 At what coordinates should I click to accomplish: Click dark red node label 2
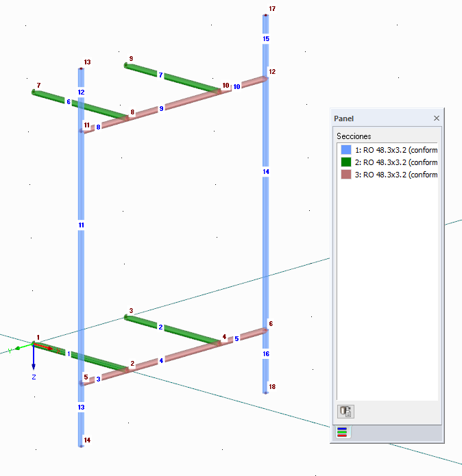click(x=132, y=364)
